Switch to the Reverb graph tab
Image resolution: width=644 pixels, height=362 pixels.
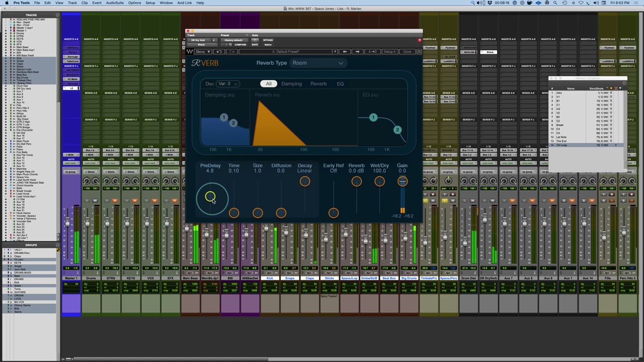coord(318,84)
